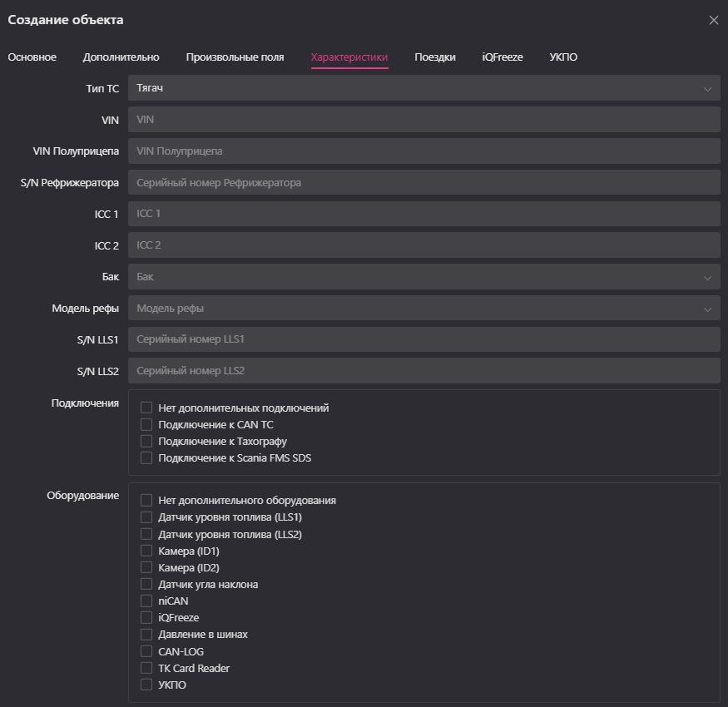Image resolution: width=728 pixels, height=707 pixels.
Task: Open the iQFreeze tab
Action: [x=503, y=57]
